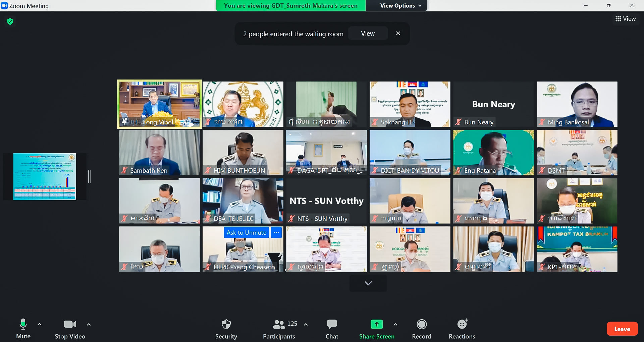This screenshot has width=644, height=342.
Task: Open the Reactions emoji menu
Action: pos(462,324)
